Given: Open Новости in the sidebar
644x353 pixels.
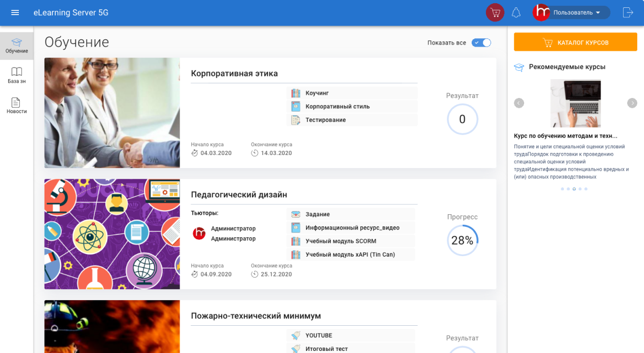Looking at the screenshot, I should click(17, 106).
